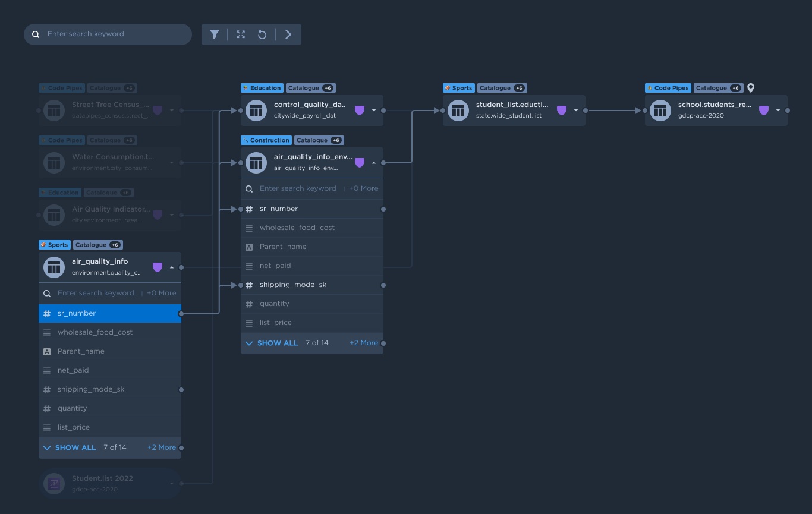Image resolution: width=812 pixels, height=514 pixels.
Task: Select quantity column in air_quality_info_env node
Action: click(312, 304)
